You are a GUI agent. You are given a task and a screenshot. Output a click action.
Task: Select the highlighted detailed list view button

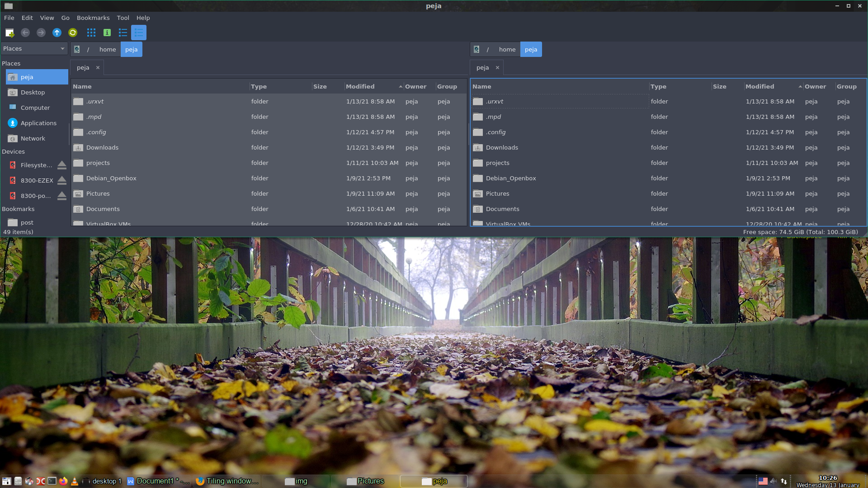coord(139,33)
